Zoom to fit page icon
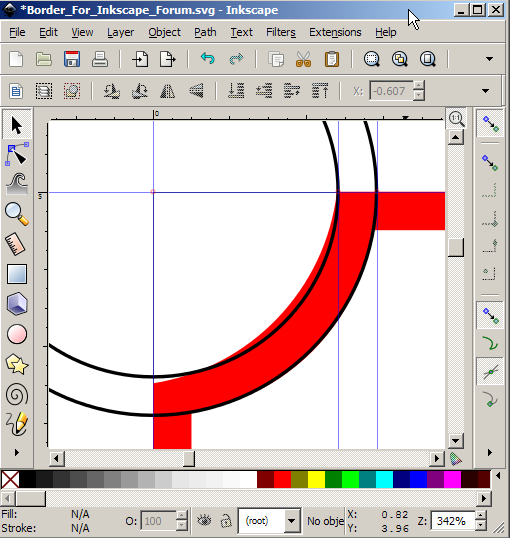The height and width of the screenshot is (538, 510). point(428,59)
